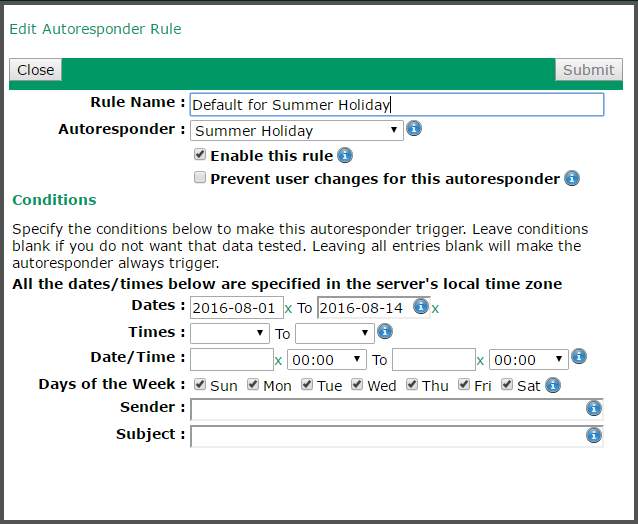
Task: Clear the Date/Time end date with x
Action: (x=480, y=360)
